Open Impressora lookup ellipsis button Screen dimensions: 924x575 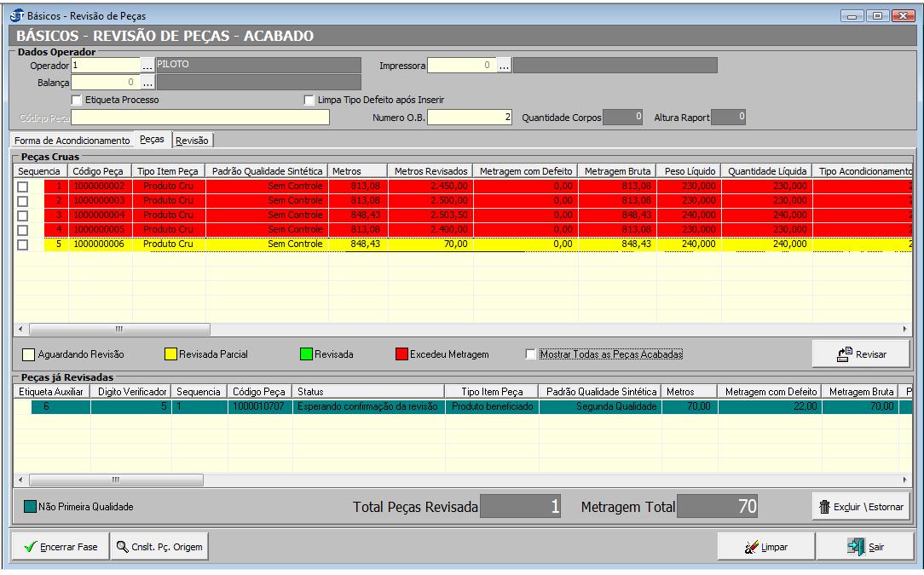tap(504, 66)
